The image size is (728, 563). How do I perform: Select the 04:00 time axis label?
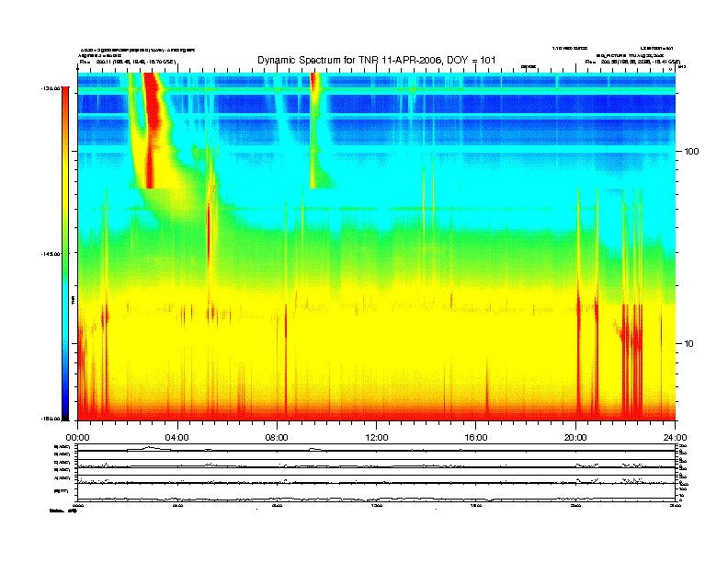click(x=176, y=437)
